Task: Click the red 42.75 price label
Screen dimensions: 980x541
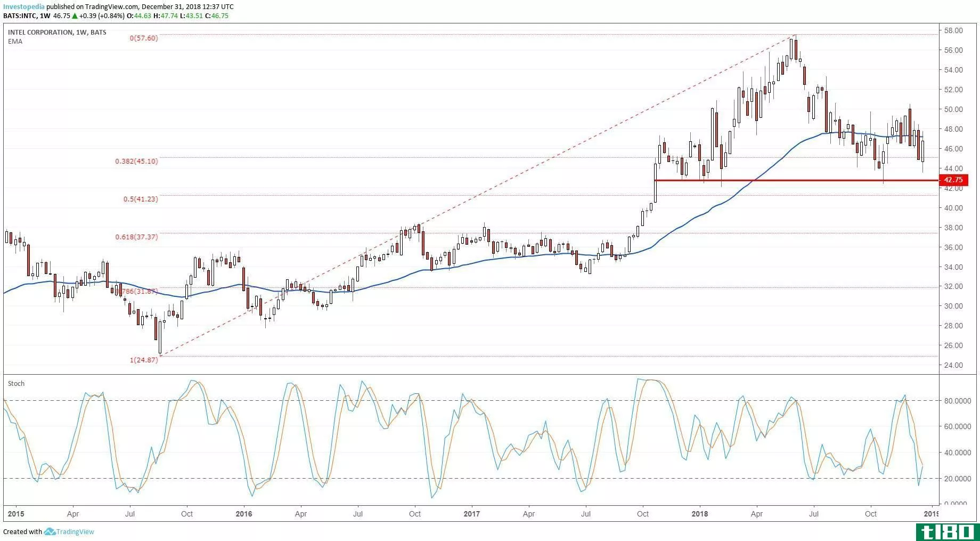Action: click(954, 180)
